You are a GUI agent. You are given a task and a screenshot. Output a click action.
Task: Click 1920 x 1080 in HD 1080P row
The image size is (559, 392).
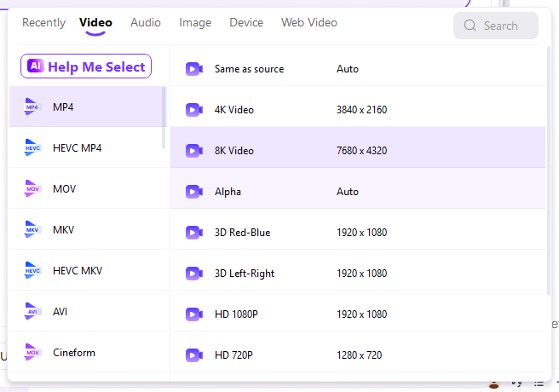coord(361,314)
